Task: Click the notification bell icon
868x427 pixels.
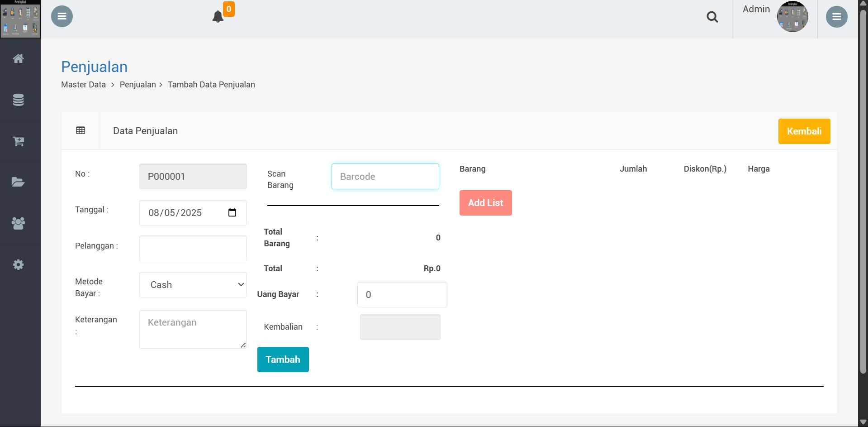Action: (218, 17)
